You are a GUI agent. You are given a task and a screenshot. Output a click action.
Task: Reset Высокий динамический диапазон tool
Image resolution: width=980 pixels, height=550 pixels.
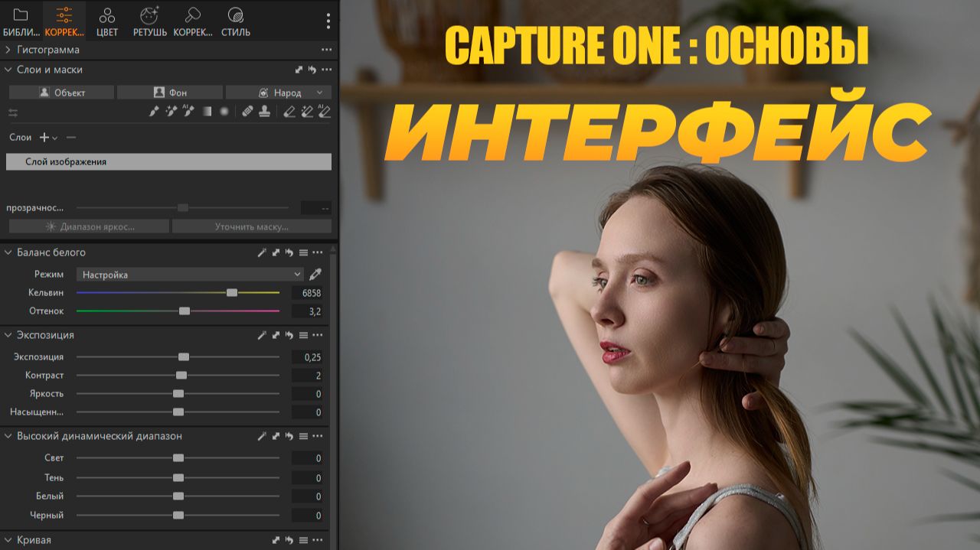tap(289, 436)
